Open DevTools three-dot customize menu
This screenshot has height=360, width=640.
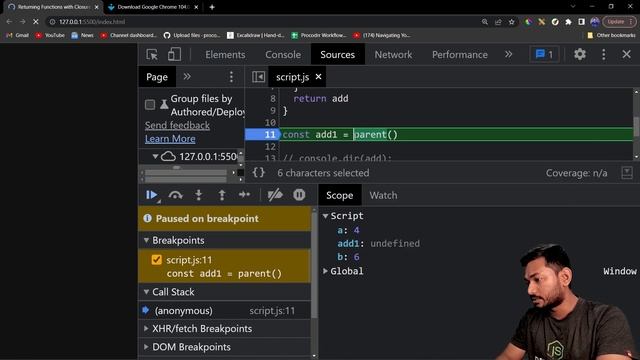click(604, 54)
